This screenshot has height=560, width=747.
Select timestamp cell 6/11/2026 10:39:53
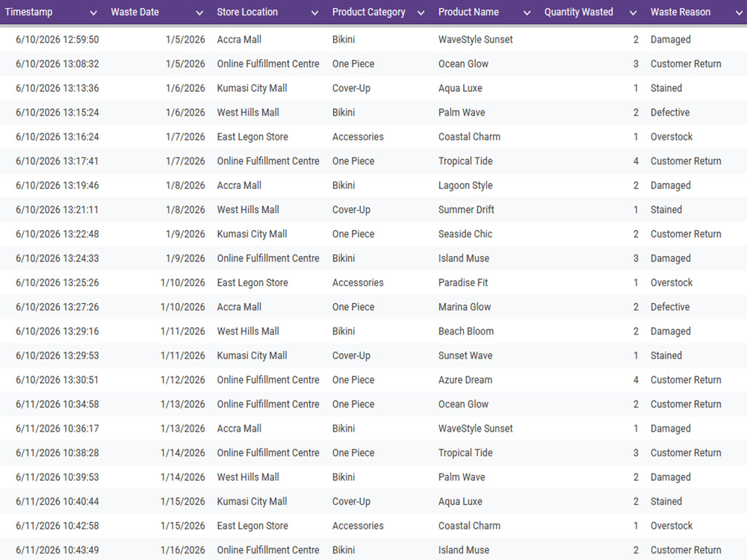click(x=58, y=476)
